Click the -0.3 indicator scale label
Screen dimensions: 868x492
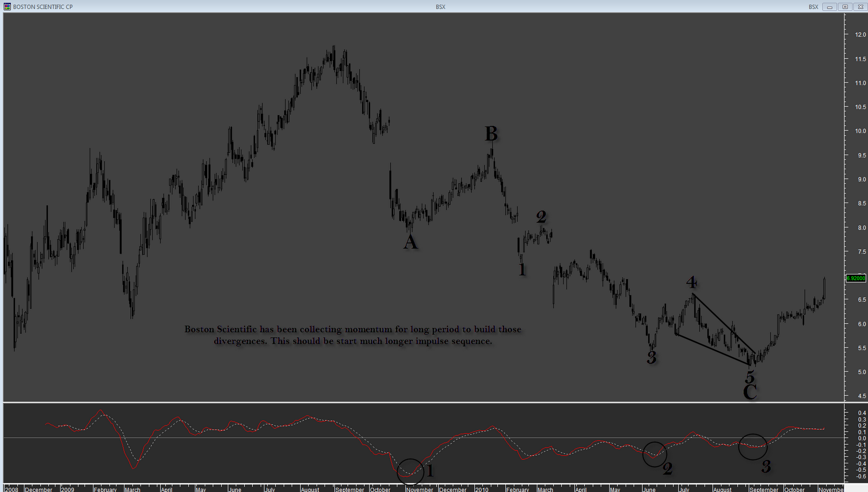pyautogui.click(x=860, y=457)
